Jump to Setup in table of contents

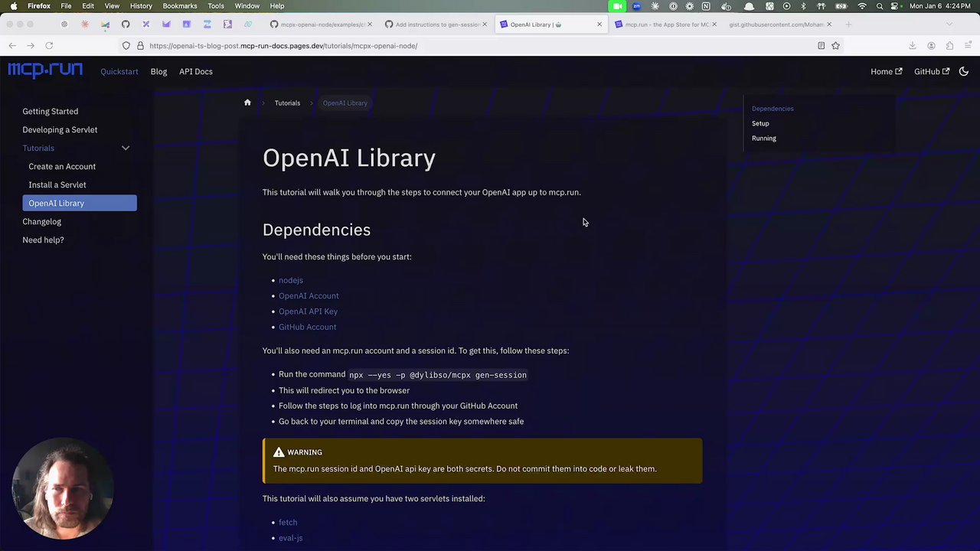(x=760, y=123)
